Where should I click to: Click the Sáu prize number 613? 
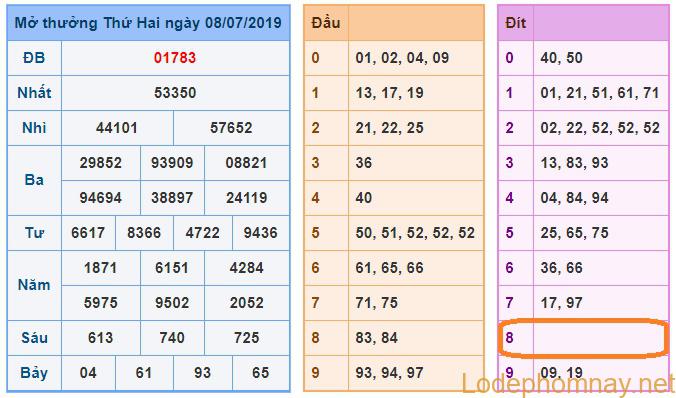(100, 338)
